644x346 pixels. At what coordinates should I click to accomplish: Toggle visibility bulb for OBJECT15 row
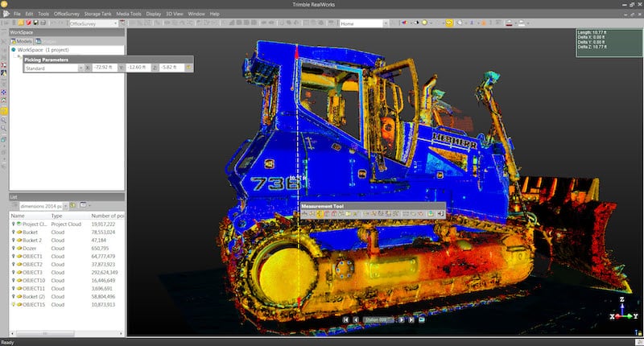tap(13, 304)
